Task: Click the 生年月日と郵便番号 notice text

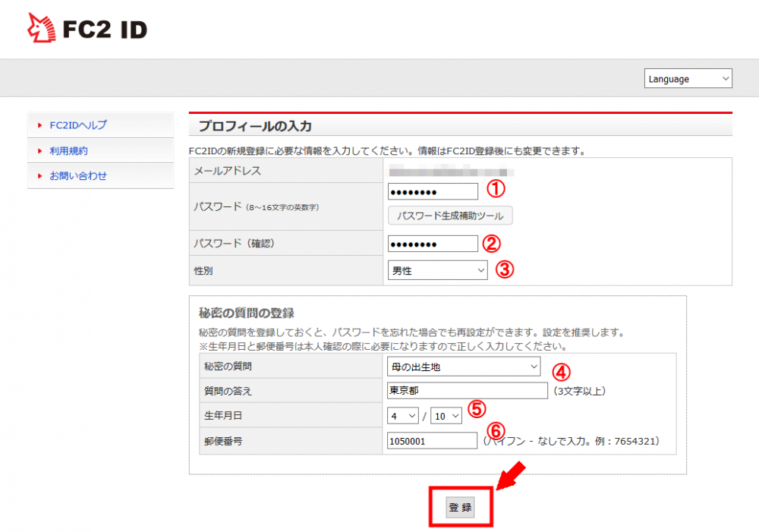Action: click(383, 347)
